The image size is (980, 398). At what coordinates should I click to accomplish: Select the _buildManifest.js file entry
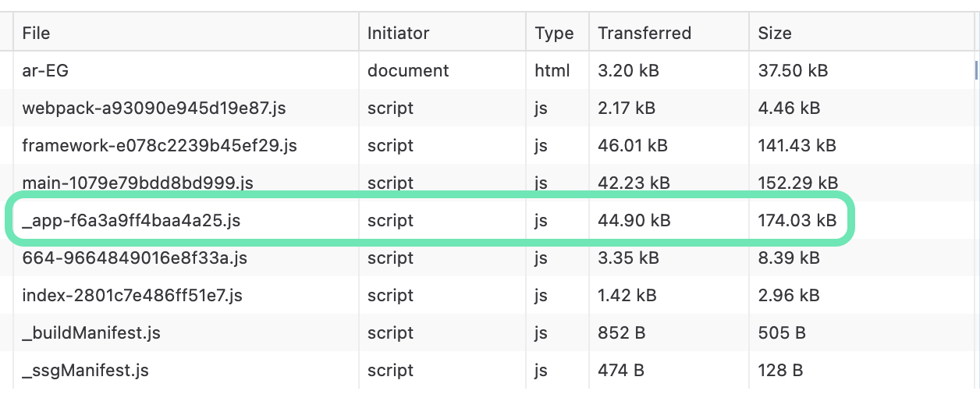click(91, 332)
